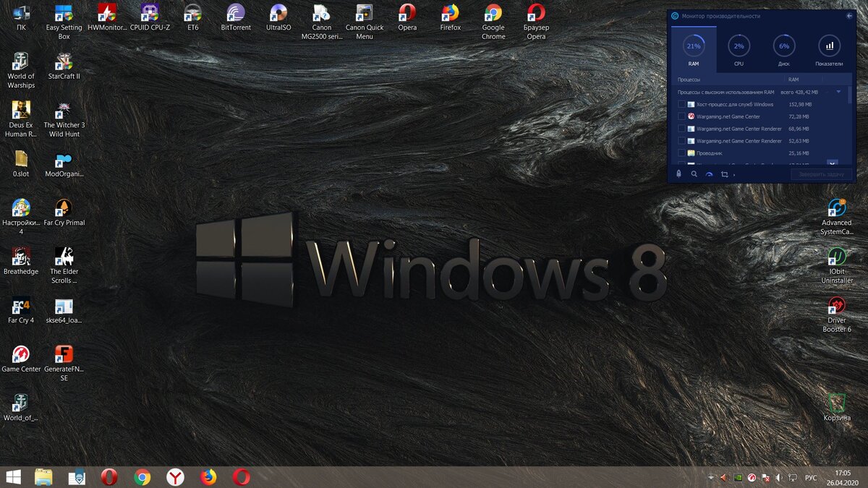Open the IObit Uninstaller shortcut
Image resolution: width=868 pixels, height=488 pixels.
(x=837, y=265)
